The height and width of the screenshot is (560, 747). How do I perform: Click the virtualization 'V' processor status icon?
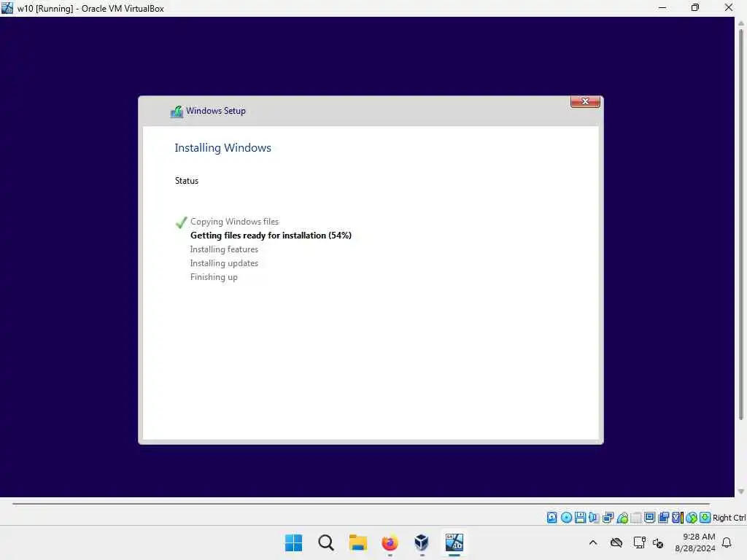[x=678, y=517]
